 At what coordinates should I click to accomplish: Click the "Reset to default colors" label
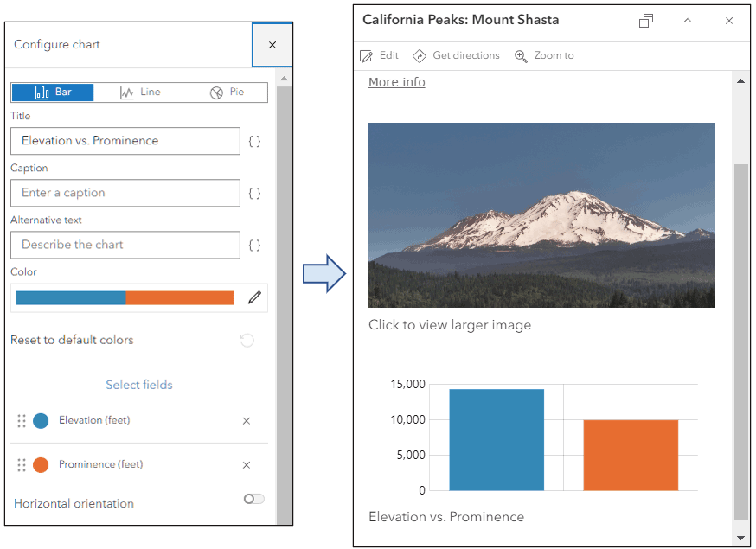tap(72, 341)
